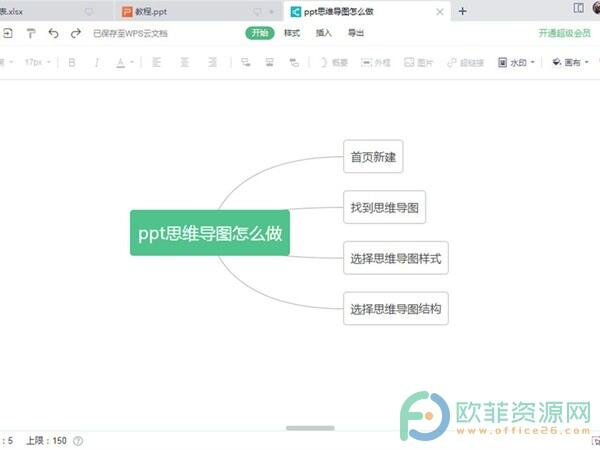This screenshot has height=450, width=600.
Task: Click the font color A icon
Action: pos(121,62)
